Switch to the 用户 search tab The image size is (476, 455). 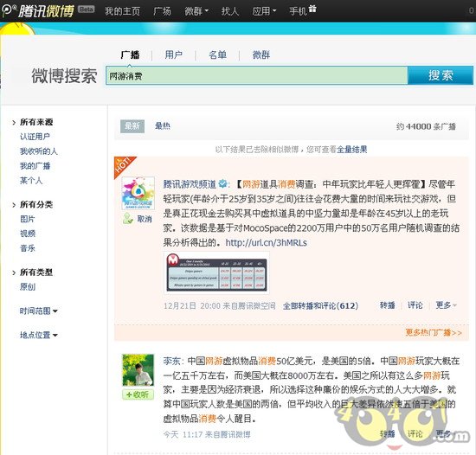coord(174,54)
